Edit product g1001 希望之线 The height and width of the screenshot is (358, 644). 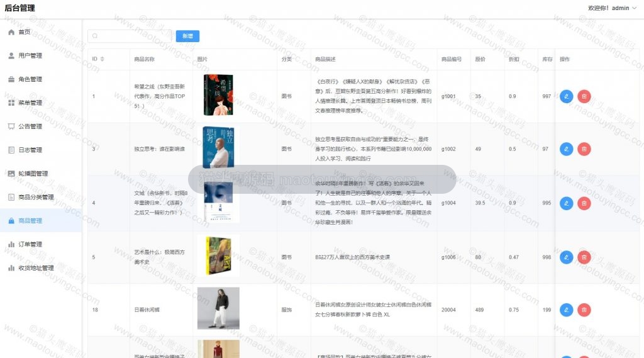567,96
